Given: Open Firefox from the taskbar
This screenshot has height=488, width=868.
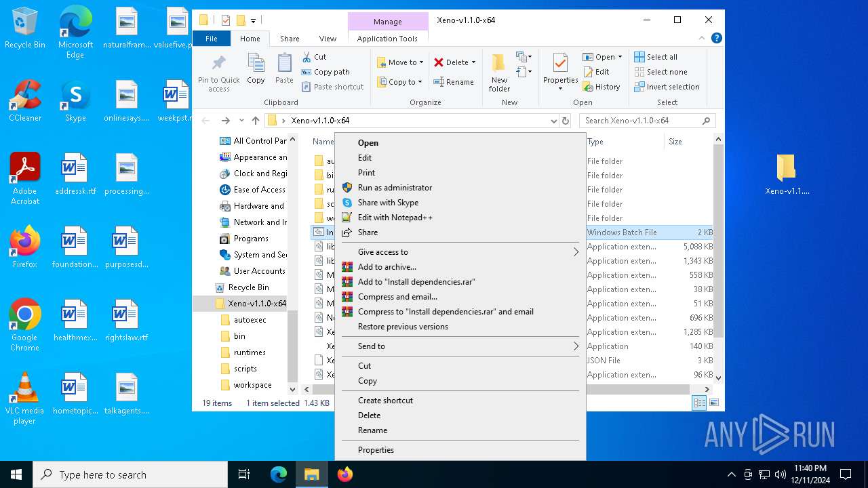Looking at the screenshot, I should click(x=345, y=474).
